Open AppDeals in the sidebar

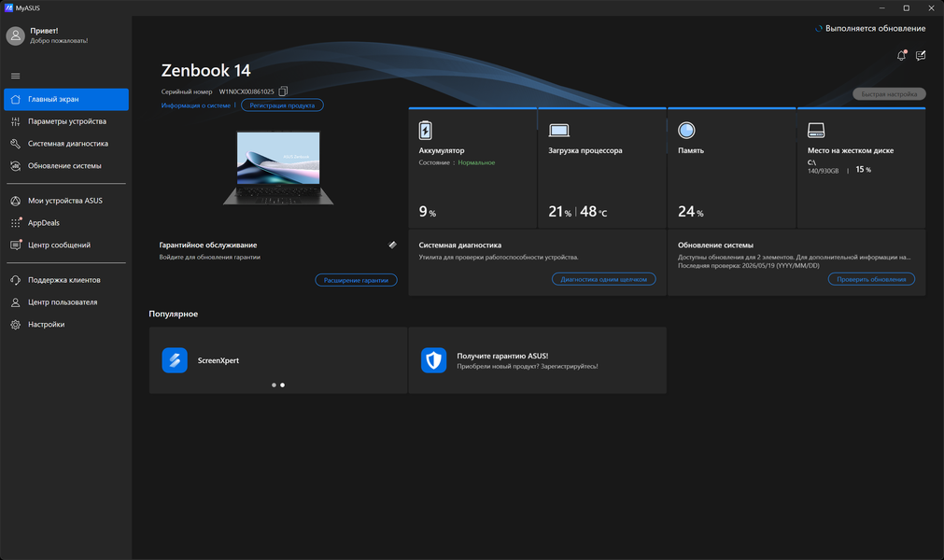[x=66, y=223]
